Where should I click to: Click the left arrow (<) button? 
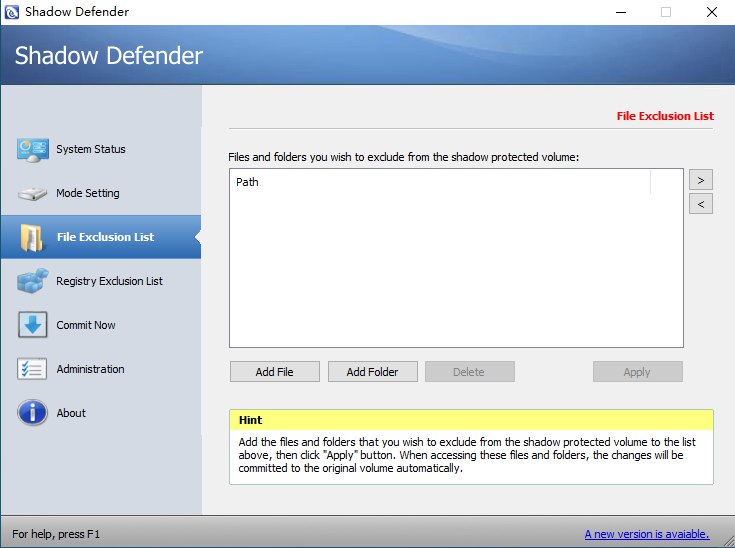(701, 204)
